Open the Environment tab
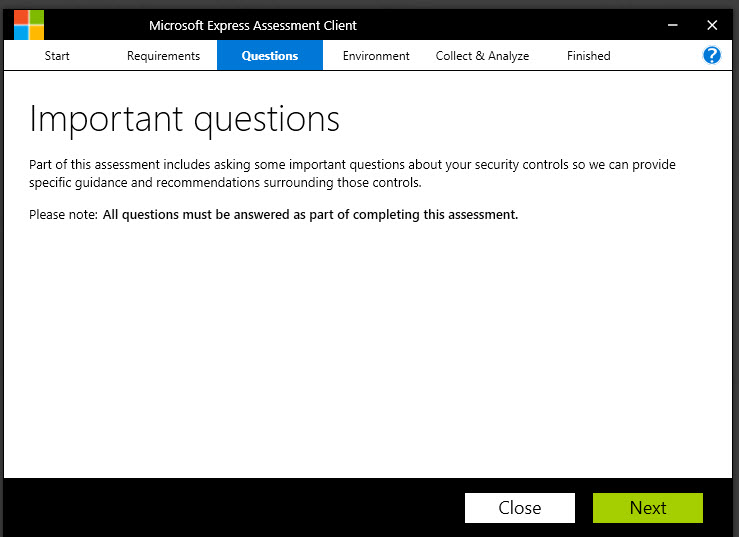The width and height of the screenshot is (739, 537). tap(376, 56)
